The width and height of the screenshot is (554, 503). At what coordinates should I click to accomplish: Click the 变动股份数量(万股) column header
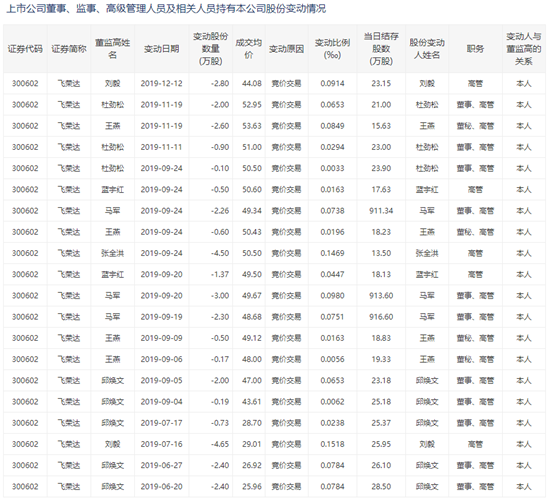(x=211, y=49)
